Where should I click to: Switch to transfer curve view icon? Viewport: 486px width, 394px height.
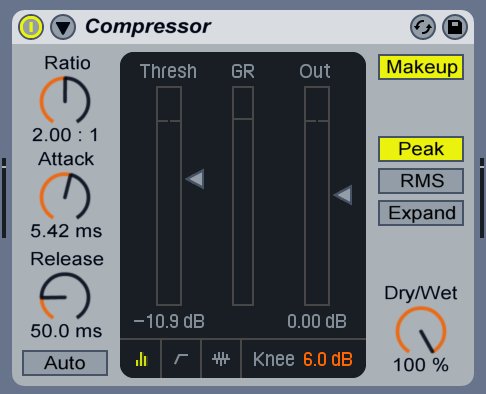pos(181,359)
